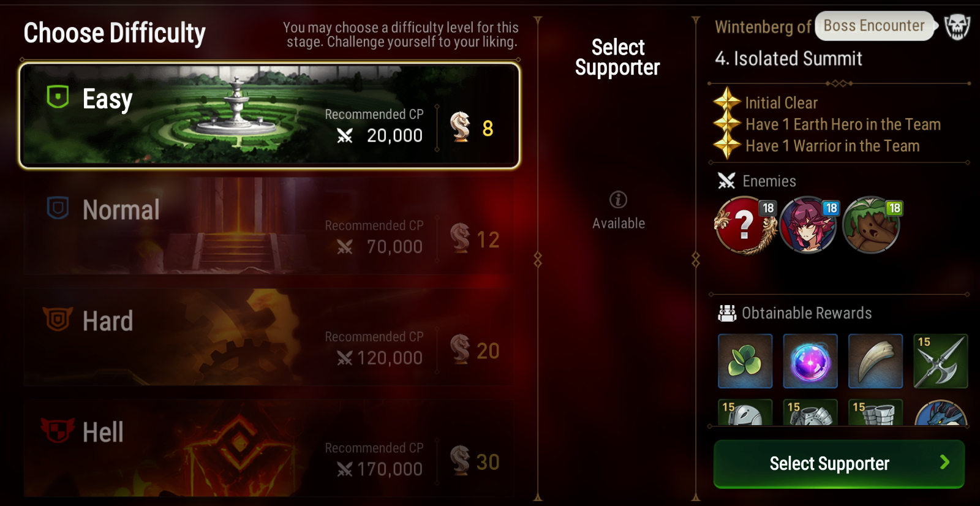The height and width of the screenshot is (506, 980).
Task: Open the clover reward item
Action: pyautogui.click(x=745, y=361)
